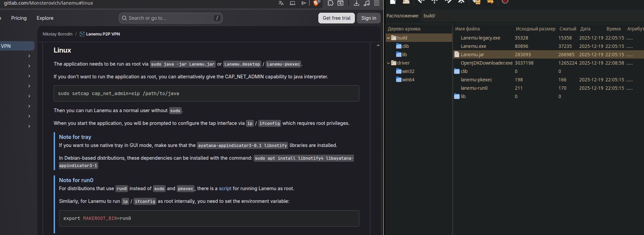Screen dimensions: 644x235
Task: Click the Note for run0 heading
Action: click(x=76, y=180)
